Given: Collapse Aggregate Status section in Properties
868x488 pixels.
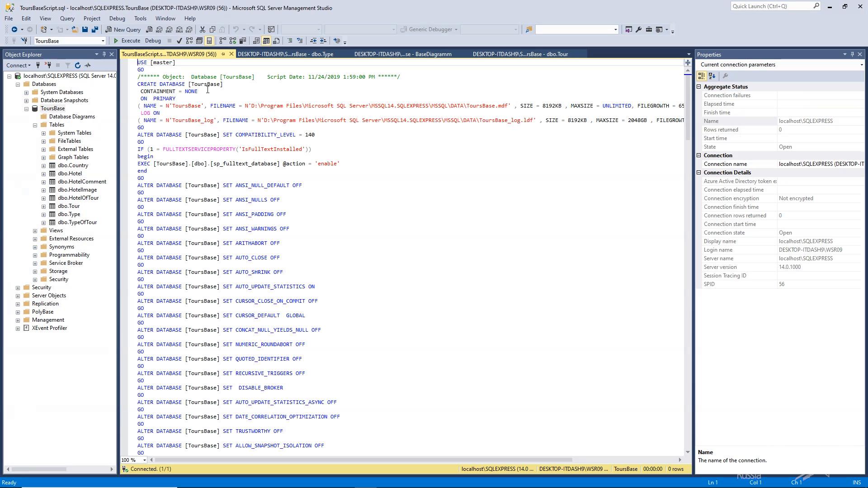Looking at the screenshot, I should (x=699, y=87).
